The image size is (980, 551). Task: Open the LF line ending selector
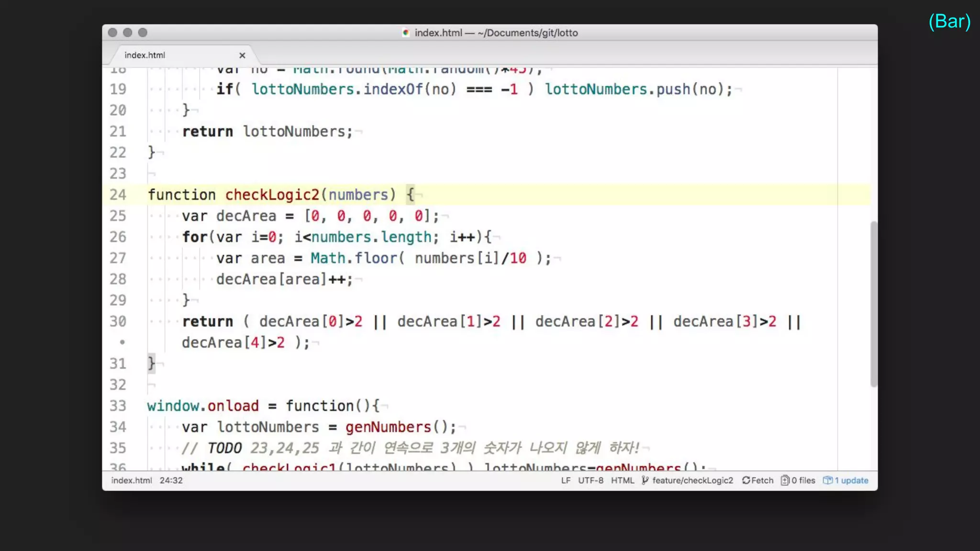coord(566,480)
